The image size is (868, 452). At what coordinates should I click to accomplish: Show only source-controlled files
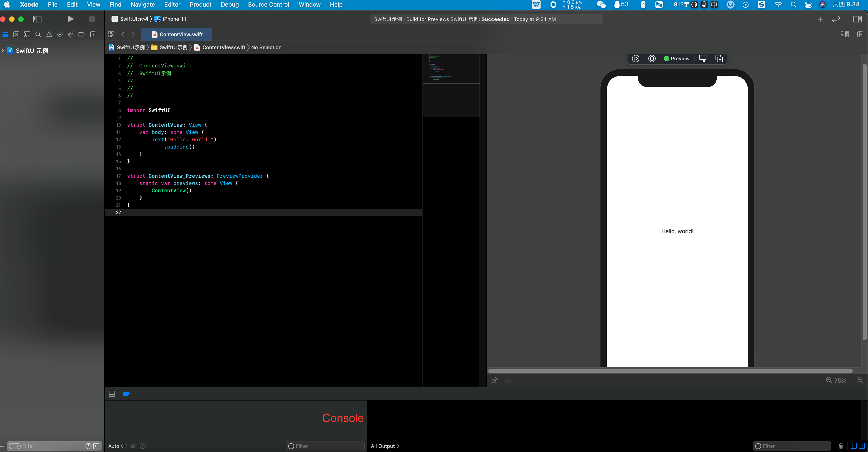coord(96,446)
